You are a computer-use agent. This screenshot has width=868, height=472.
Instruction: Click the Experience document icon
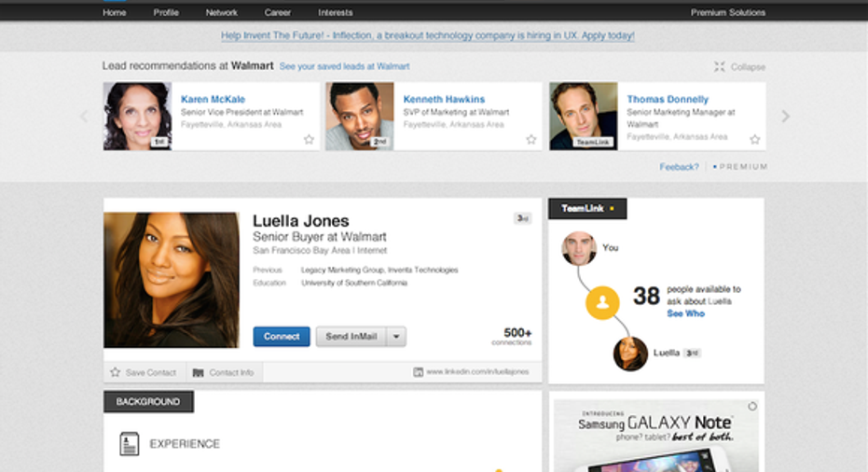(x=130, y=444)
